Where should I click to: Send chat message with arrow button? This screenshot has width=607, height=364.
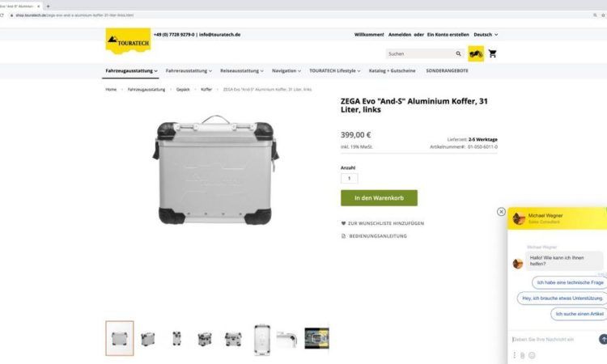tap(602, 339)
